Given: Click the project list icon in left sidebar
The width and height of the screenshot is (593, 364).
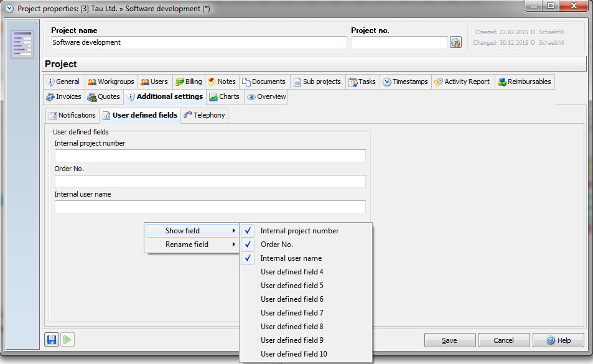Looking at the screenshot, I should point(22,44).
